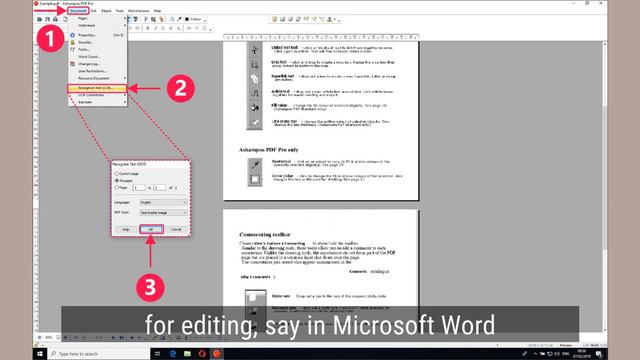Image resolution: width=640 pixels, height=360 pixels.
Task: Click the end page number field
Action: click(x=160, y=188)
